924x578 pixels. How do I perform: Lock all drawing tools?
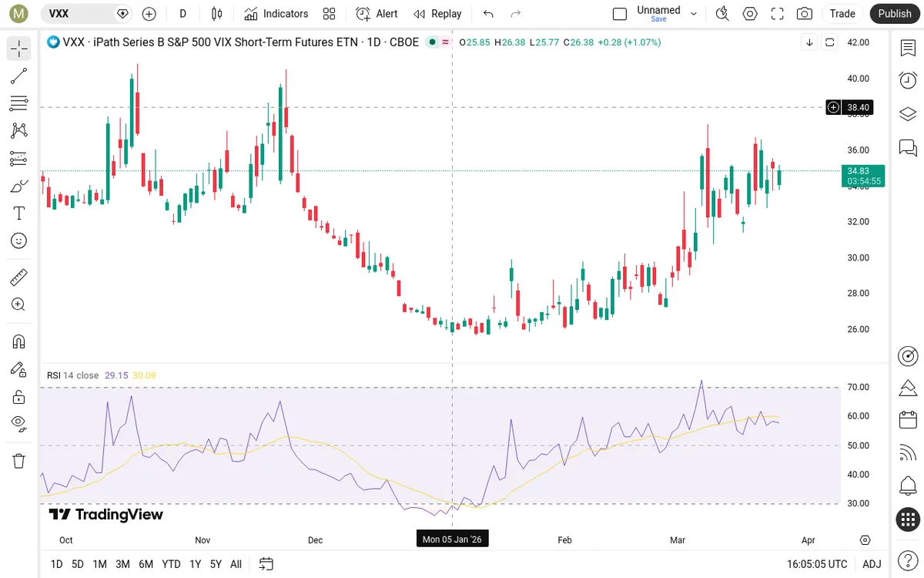[19, 397]
